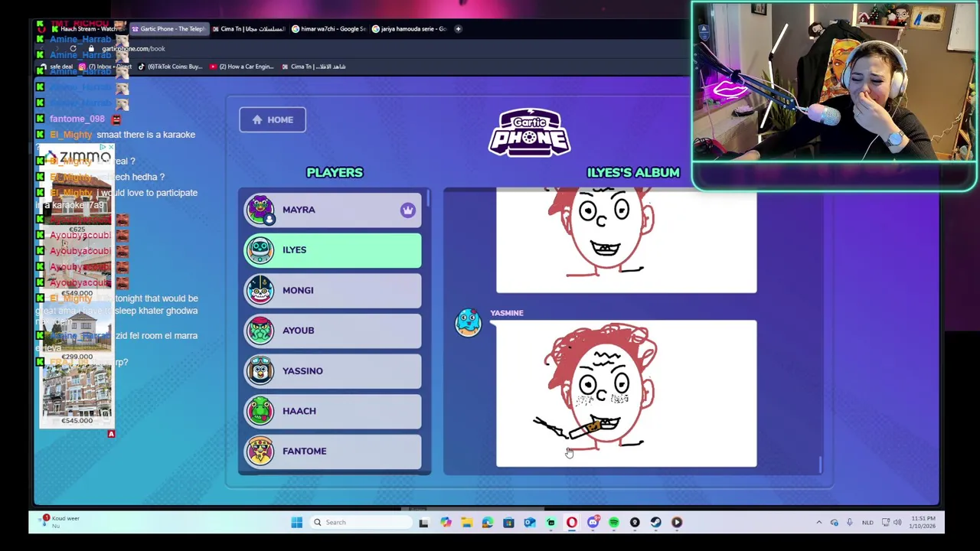Click the browser reload button

tap(73, 49)
